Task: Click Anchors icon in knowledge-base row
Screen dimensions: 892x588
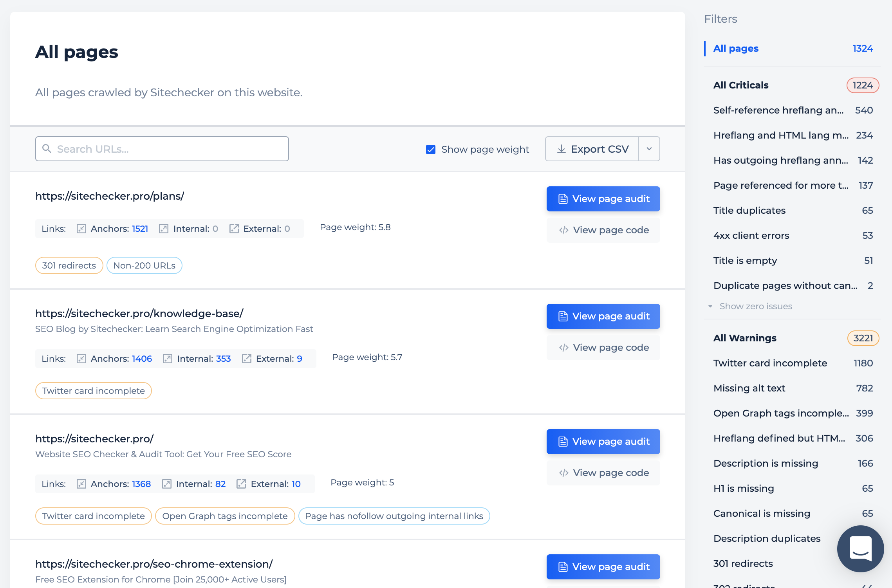Action: click(x=81, y=359)
